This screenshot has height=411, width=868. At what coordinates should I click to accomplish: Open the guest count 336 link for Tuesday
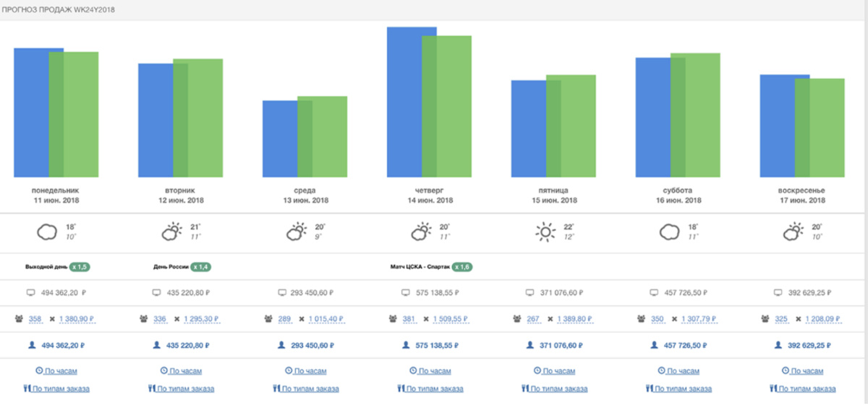point(160,319)
